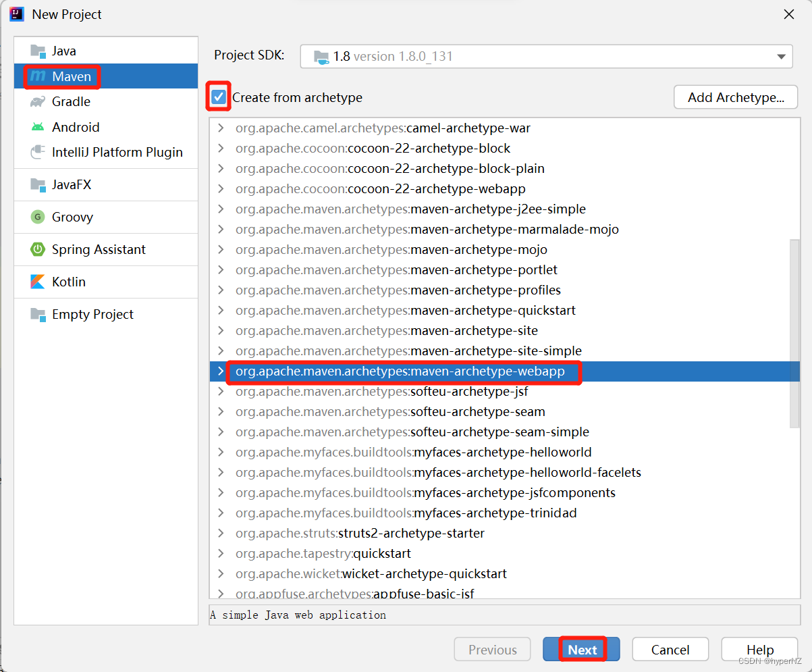This screenshot has width=812, height=672.
Task: Click the Spring Assistant power icon
Action: coord(38,249)
